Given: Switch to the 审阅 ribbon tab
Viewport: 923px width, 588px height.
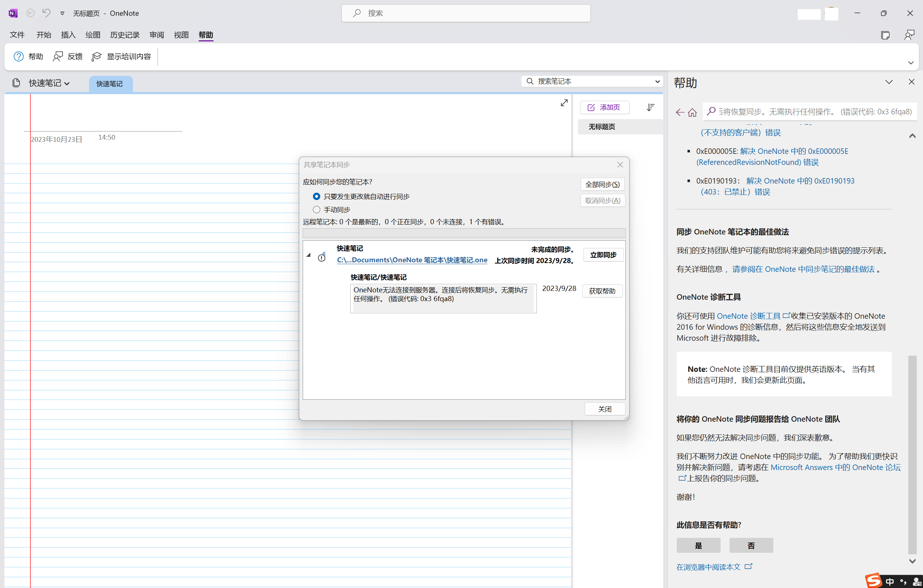Looking at the screenshot, I should 157,35.
